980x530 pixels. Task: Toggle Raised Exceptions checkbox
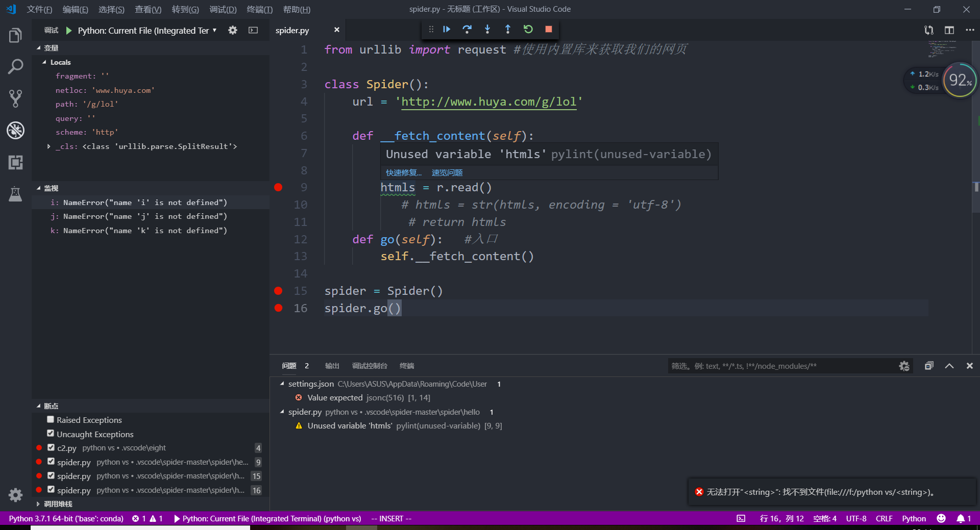pos(51,419)
